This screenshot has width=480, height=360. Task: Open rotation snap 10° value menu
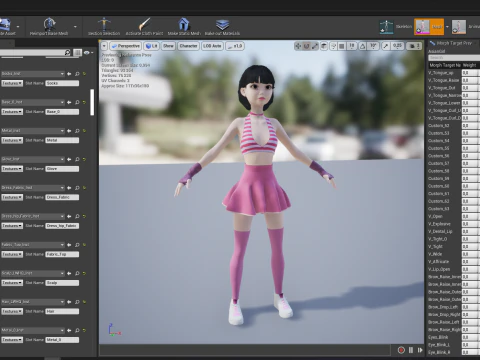click(373, 46)
